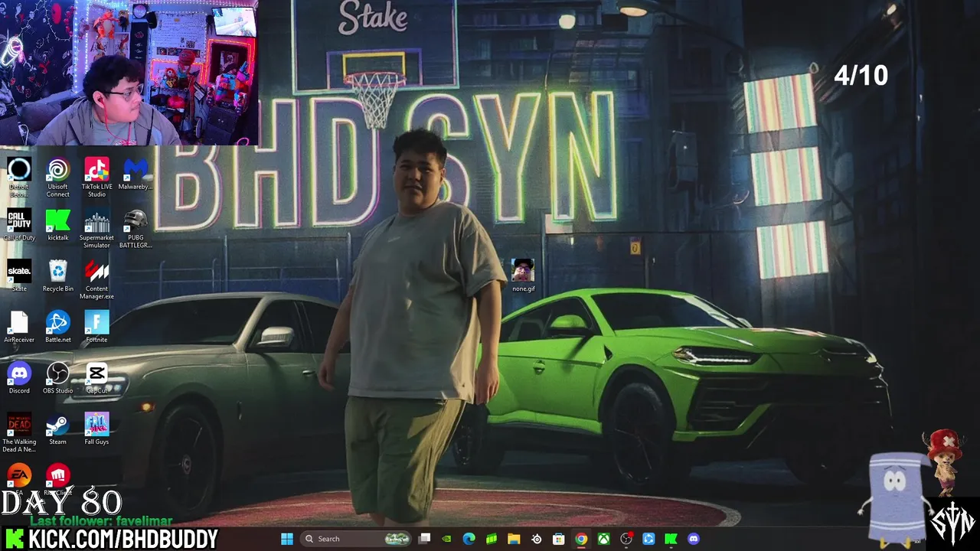Click the blue share app taskbar icon
The height and width of the screenshot is (551, 980).
pos(648,539)
